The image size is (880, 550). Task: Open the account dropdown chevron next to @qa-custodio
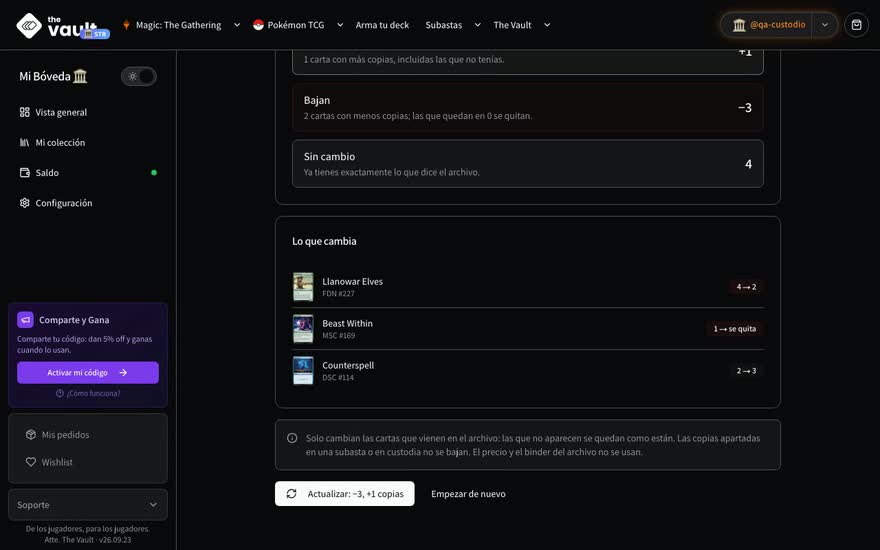coord(825,25)
